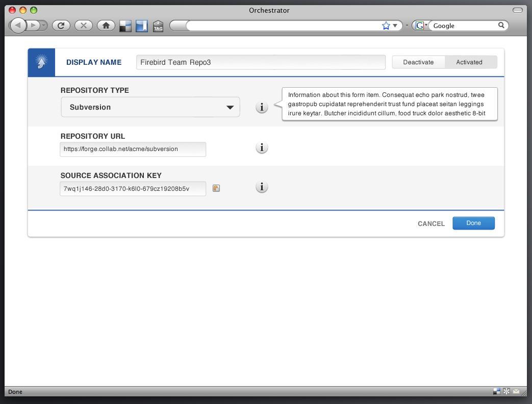Go back using the browser back arrow
532x404 pixels.
pyautogui.click(x=18, y=25)
